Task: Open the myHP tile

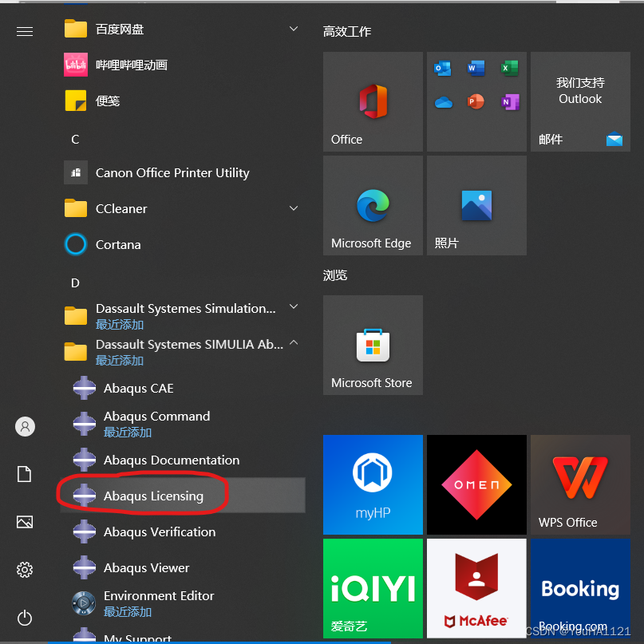Action: click(373, 484)
